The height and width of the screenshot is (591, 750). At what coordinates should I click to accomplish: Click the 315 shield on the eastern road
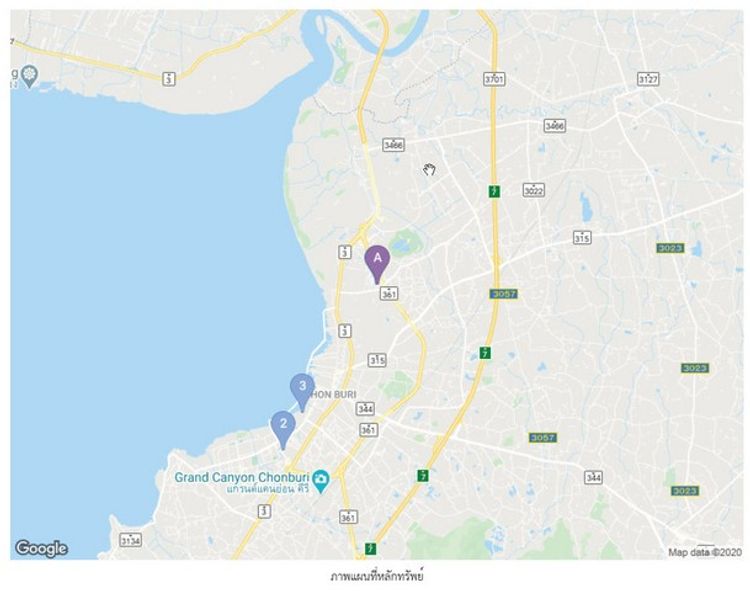(582, 238)
